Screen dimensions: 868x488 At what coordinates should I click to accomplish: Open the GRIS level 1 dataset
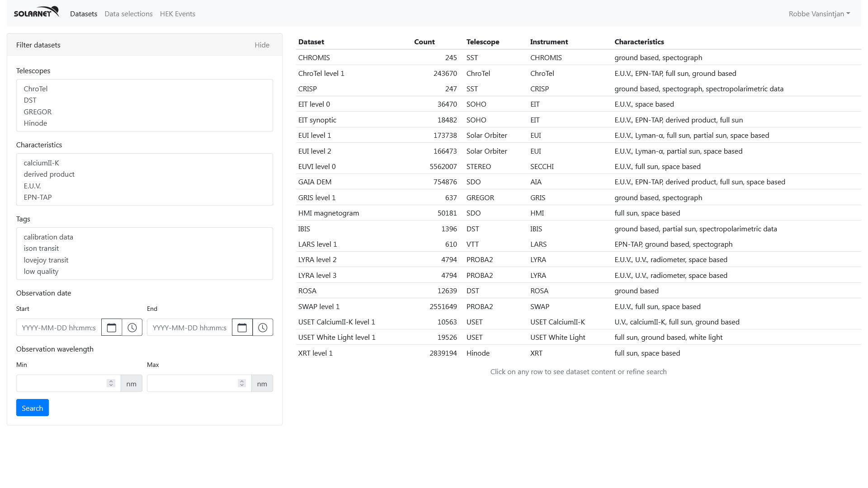click(578, 197)
